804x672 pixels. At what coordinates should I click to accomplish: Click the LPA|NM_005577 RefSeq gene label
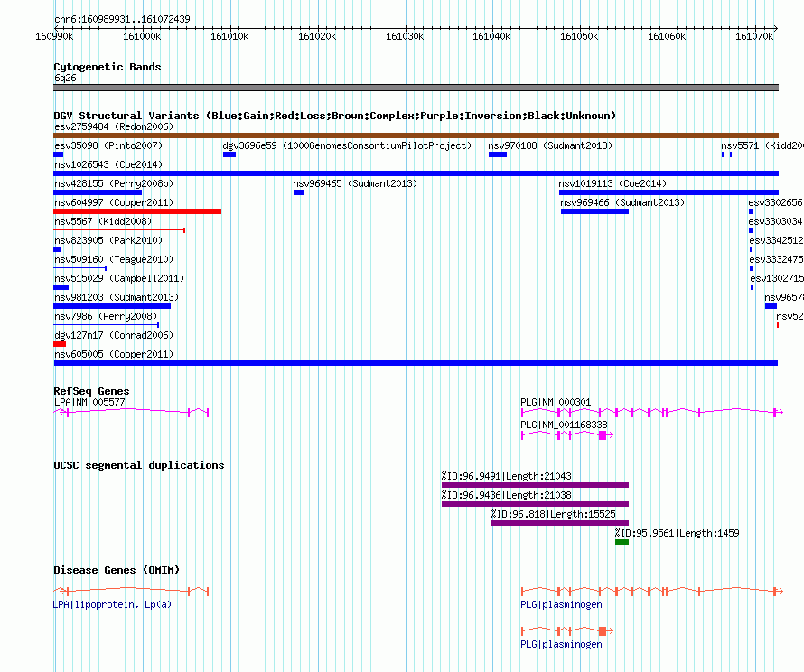89,402
